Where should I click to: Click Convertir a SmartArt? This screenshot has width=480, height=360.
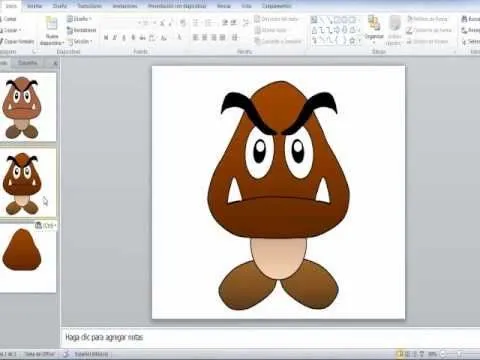278,41
